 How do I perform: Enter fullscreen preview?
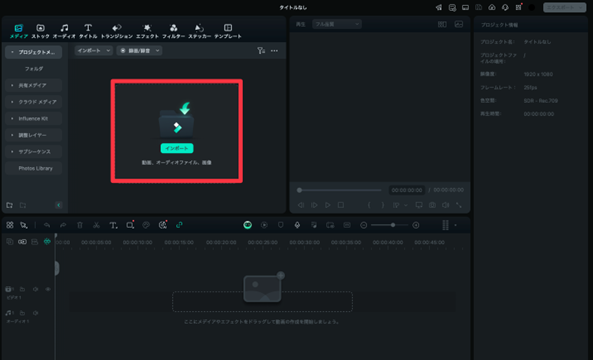tap(459, 205)
